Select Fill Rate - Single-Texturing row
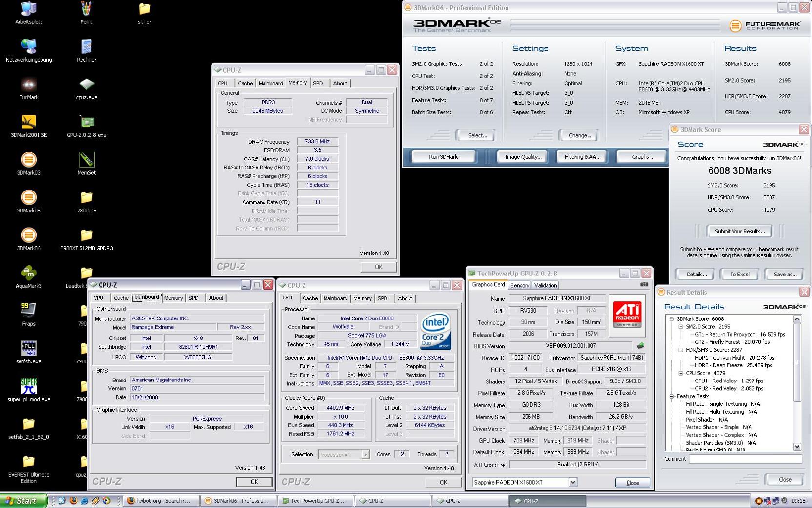The height and width of the screenshot is (508, 812). pyautogui.click(x=722, y=404)
